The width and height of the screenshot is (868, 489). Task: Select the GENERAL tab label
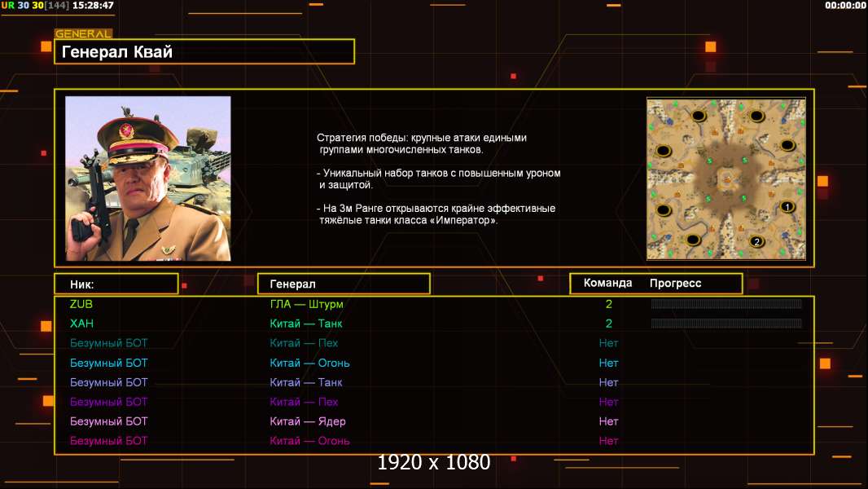(83, 34)
